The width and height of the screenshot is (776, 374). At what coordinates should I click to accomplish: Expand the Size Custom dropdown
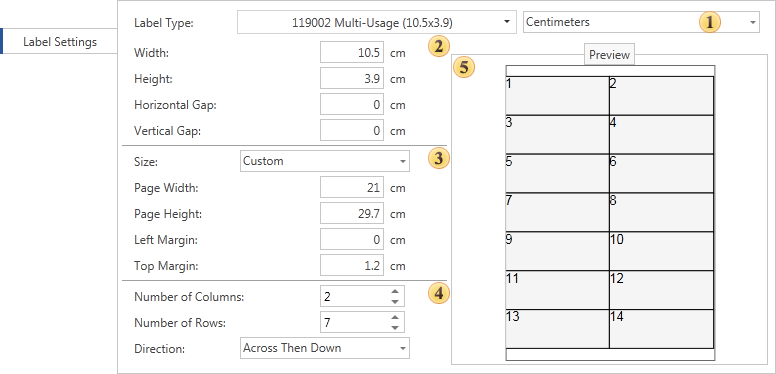[325, 161]
